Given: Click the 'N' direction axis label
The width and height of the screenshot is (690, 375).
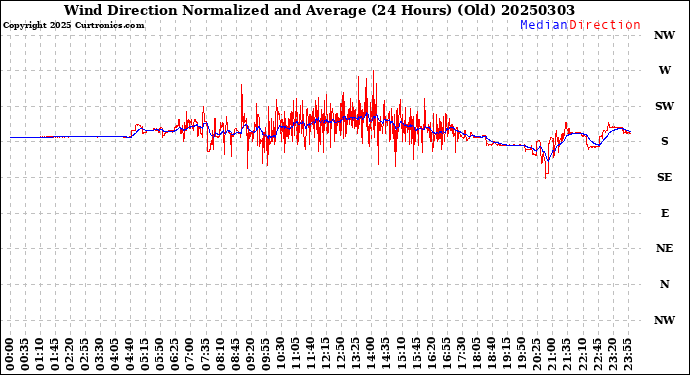Looking at the screenshot, I should 664,284.
